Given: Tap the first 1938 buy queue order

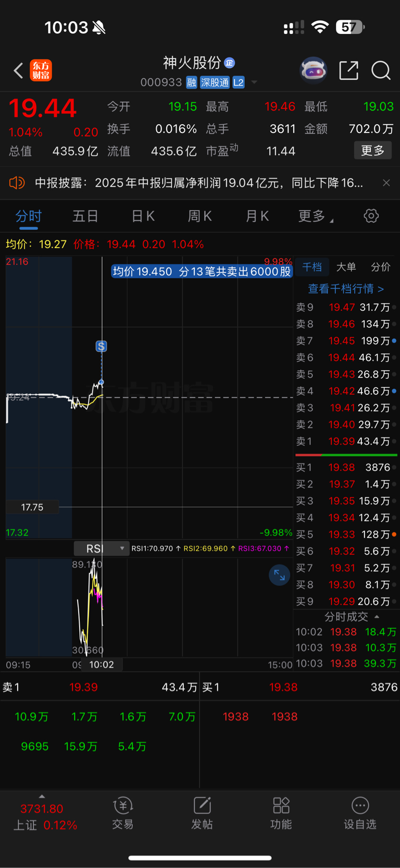Looking at the screenshot, I should click(x=235, y=717).
